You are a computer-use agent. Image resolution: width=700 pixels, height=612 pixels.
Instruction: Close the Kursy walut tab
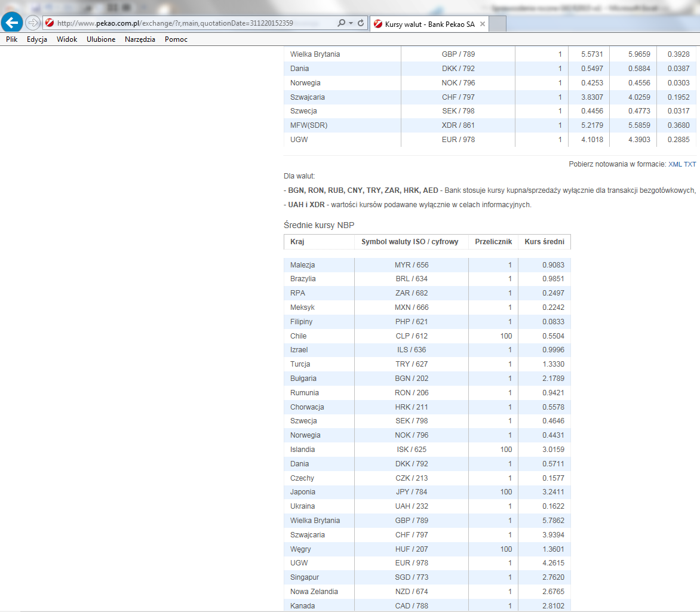[482, 24]
